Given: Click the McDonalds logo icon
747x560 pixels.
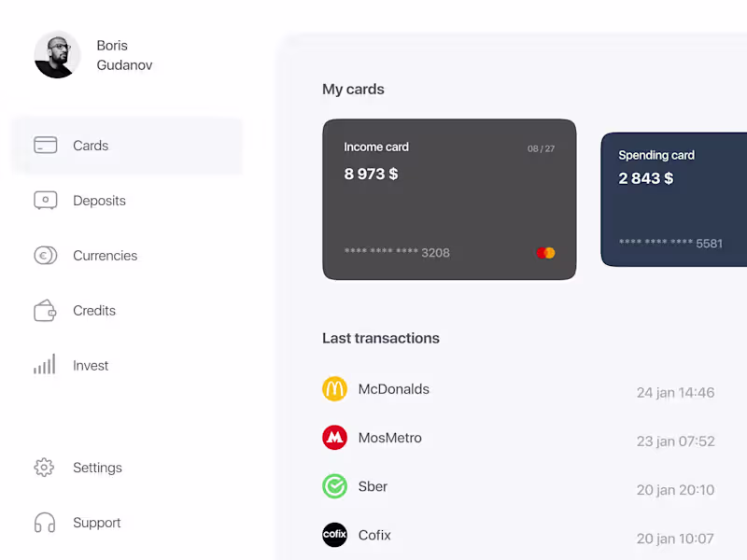Looking at the screenshot, I should coord(334,389).
